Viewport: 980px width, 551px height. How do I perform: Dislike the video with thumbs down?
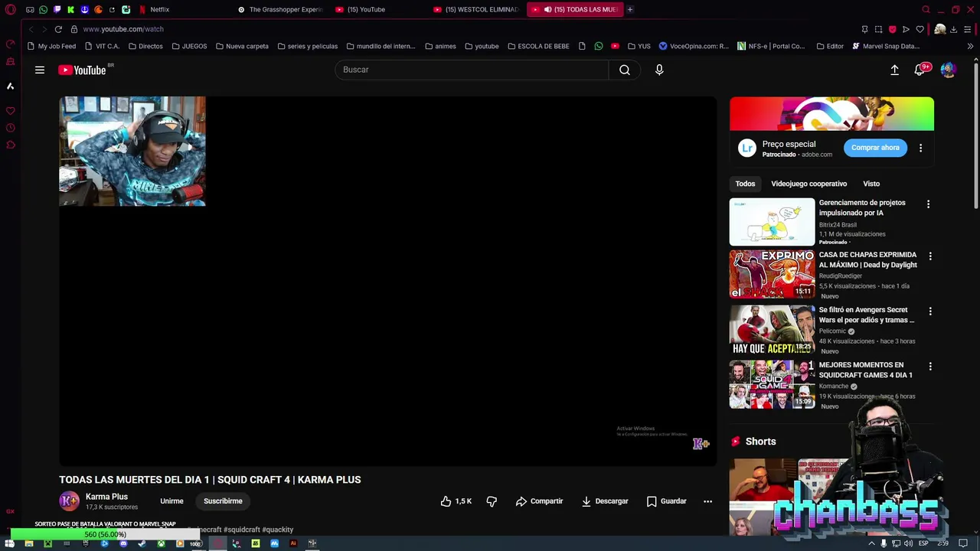(492, 501)
